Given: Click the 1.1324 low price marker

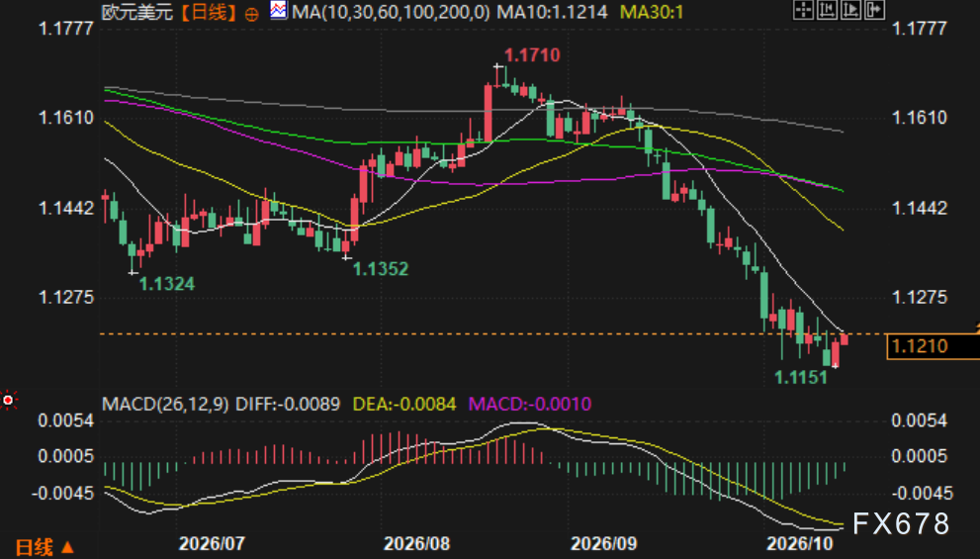Looking at the screenshot, I should (167, 284).
